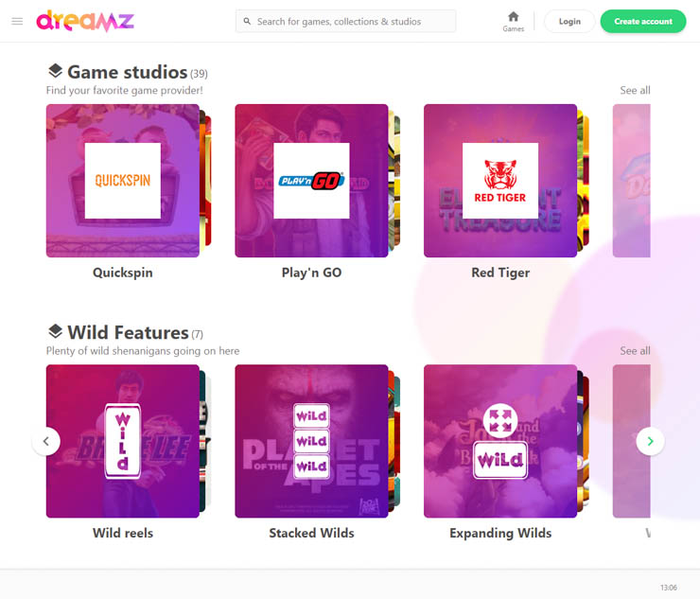
Task: Click the Wild reels caption
Action: (123, 533)
